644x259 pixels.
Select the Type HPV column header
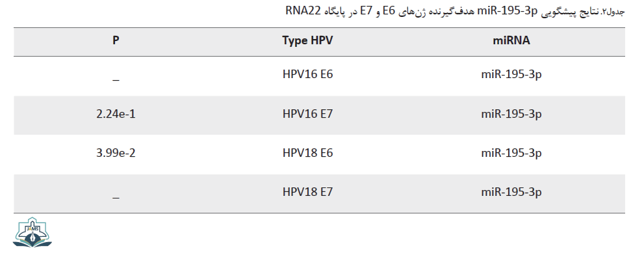pyautogui.click(x=307, y=41)
